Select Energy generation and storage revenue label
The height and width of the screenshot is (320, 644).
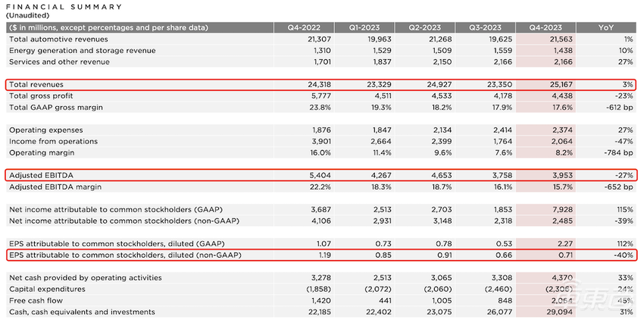(82, 51)
